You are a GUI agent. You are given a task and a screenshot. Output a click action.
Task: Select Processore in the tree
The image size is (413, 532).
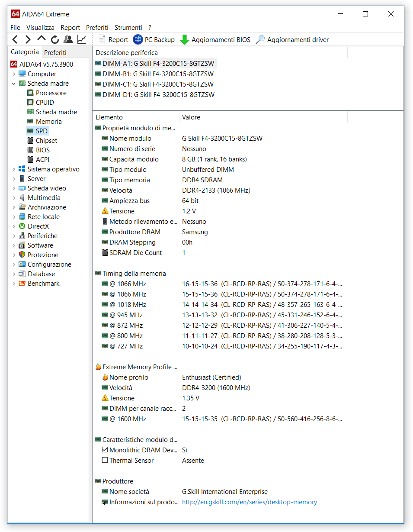click(47, 93)
